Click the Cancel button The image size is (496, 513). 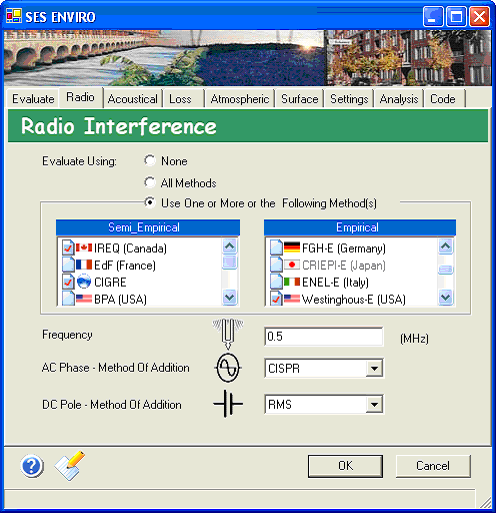click(433, 466)
